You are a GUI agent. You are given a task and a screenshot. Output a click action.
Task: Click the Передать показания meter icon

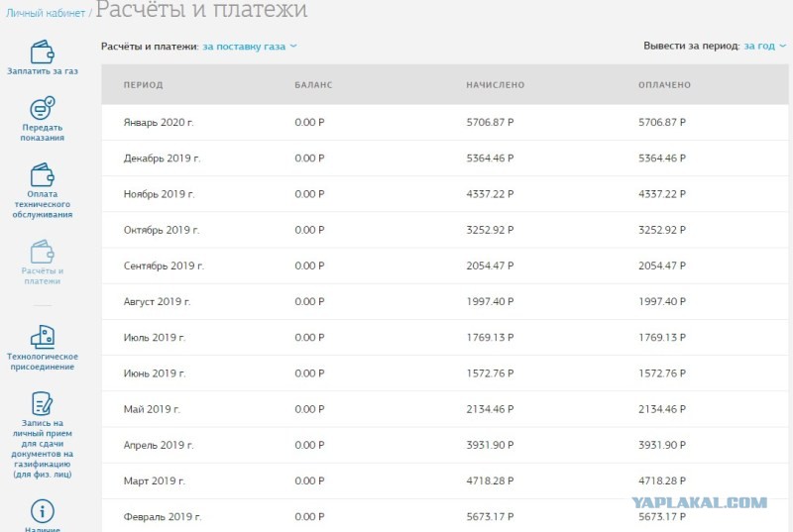point(42,108)
